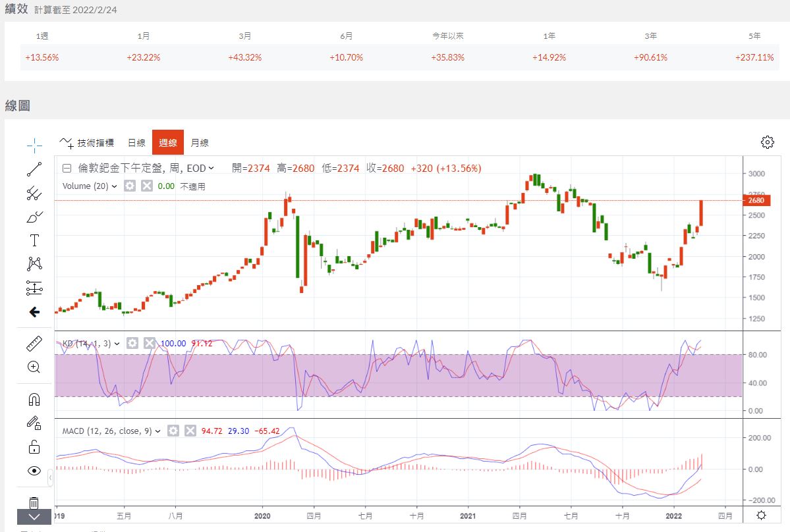Toggle stay in drawing mode pencil-lock
The image size is (790, 532).
coord(34,423)
